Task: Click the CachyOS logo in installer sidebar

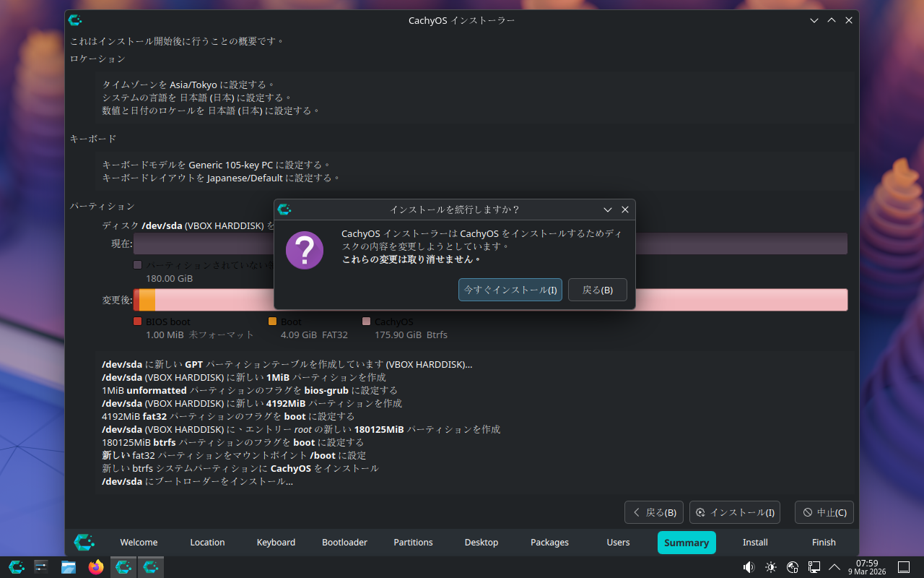Action: coord(84,542)
